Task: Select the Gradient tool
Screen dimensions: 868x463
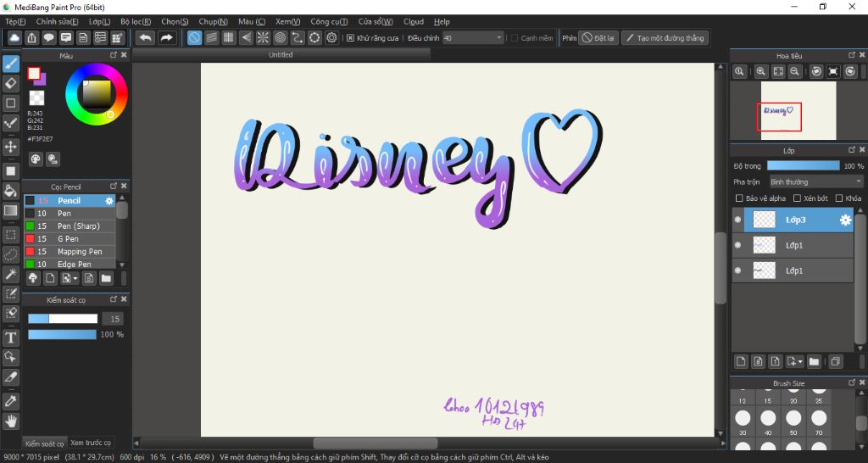Action: [x=10, y=210]
